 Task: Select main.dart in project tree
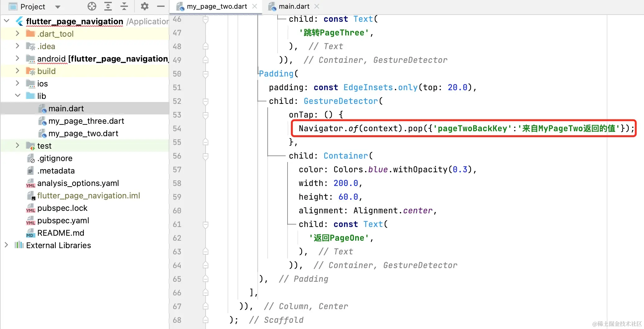(66, 109)
